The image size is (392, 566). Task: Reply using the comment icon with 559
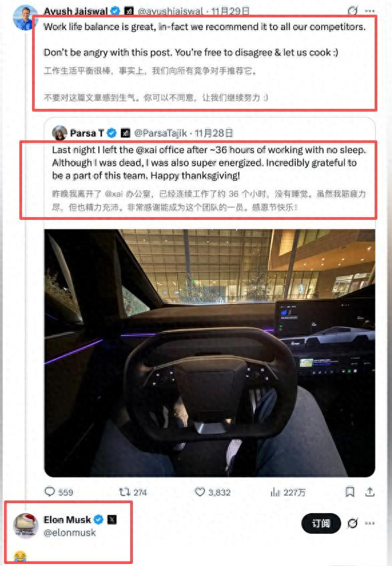tap(58, 492)
